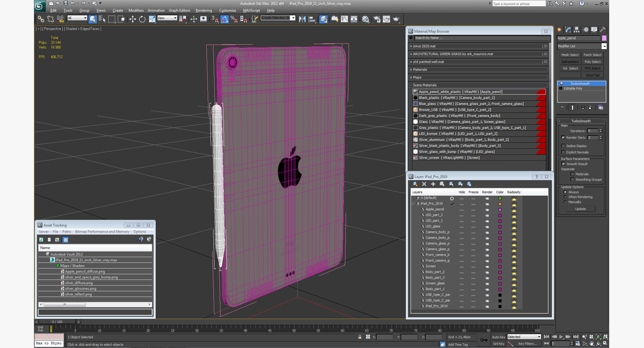Open the MAXScript menu
This screenshot has width=644, height=348.
pyautogui.click(x=251, y=10)
